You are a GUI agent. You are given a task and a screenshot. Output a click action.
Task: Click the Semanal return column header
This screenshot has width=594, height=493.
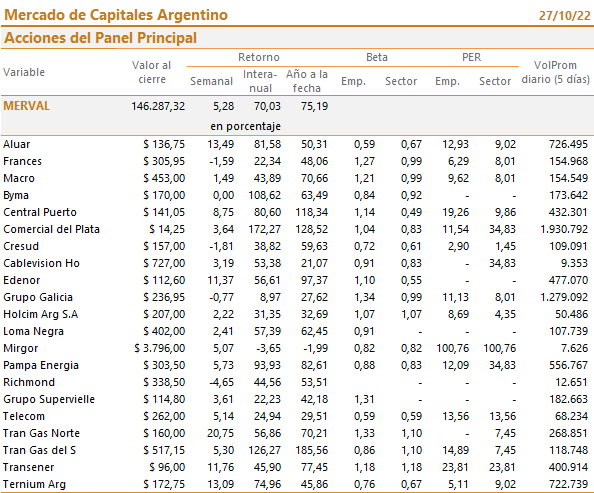[211, 81]
